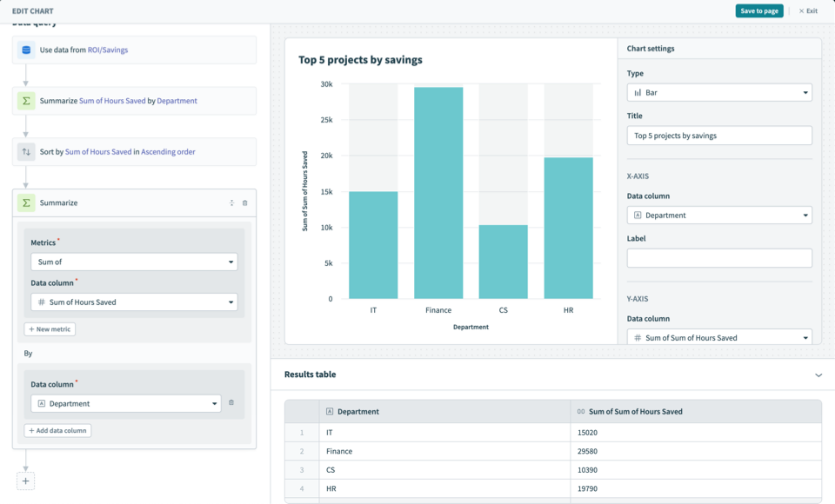Add a new step with plus icon
Viewport: 835px width, 504px height.
(x=25, y=481)
